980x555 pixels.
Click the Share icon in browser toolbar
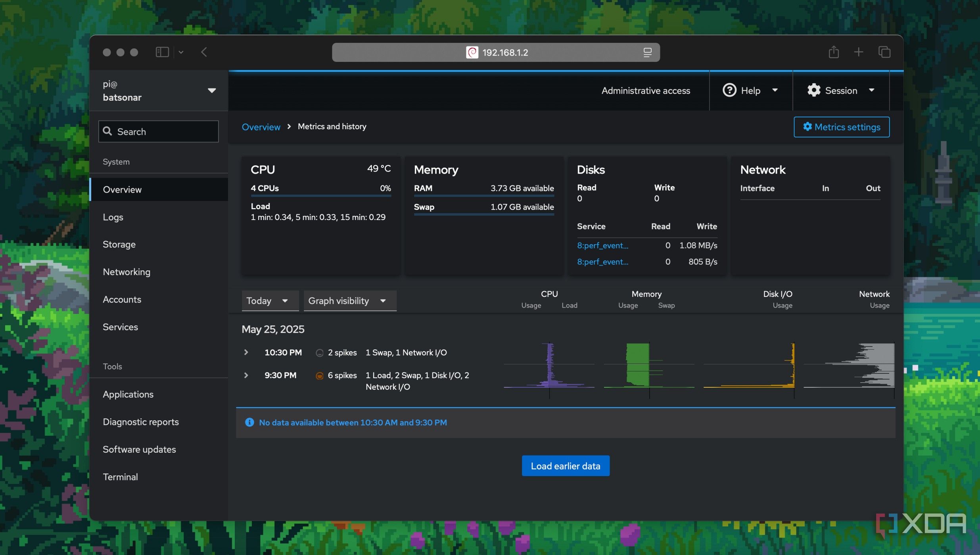coord(834,52)
